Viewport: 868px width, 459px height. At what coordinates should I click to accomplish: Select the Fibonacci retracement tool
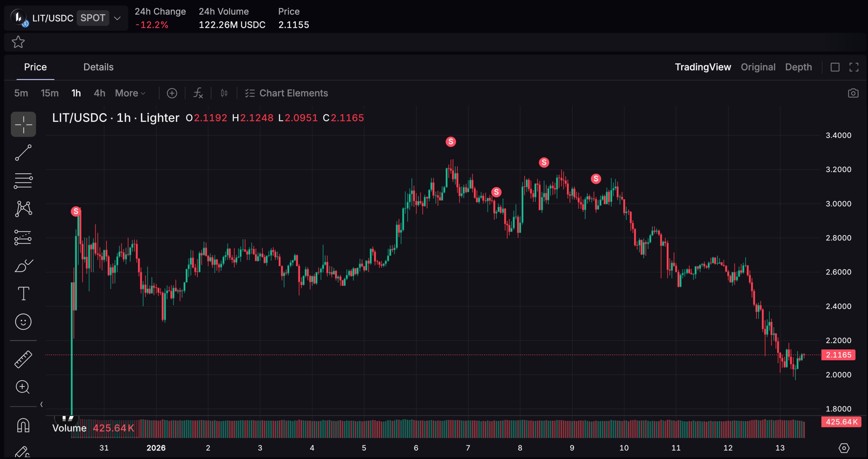coord(23,181)
